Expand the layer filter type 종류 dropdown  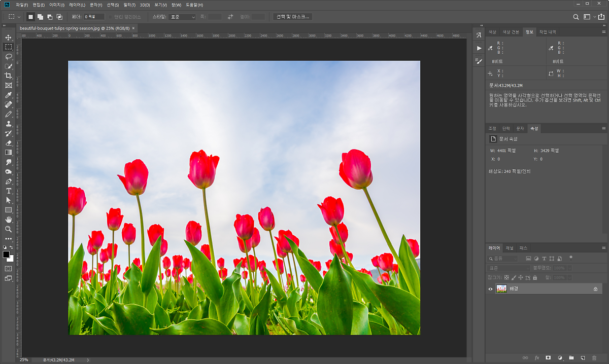[x=503, y=259]
